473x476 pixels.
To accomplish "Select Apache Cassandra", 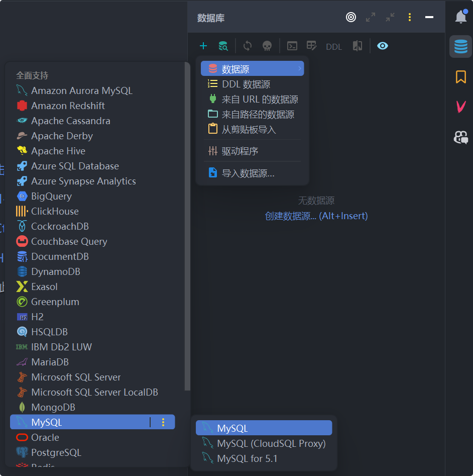I will [92, 121].
